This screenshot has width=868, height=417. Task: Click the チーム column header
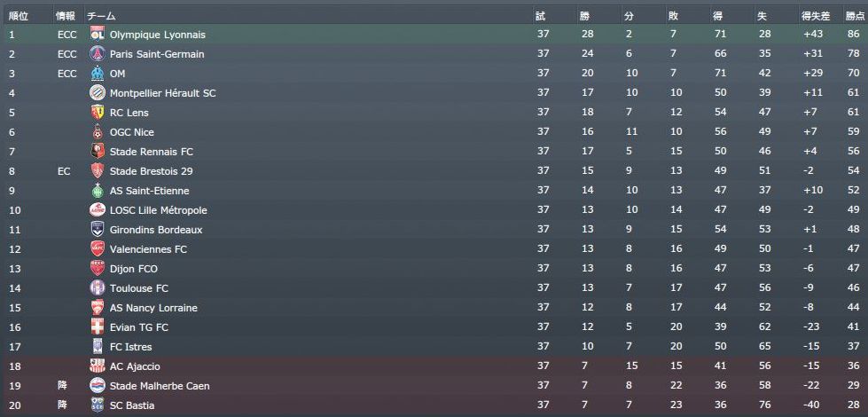(x=101, y=16)
